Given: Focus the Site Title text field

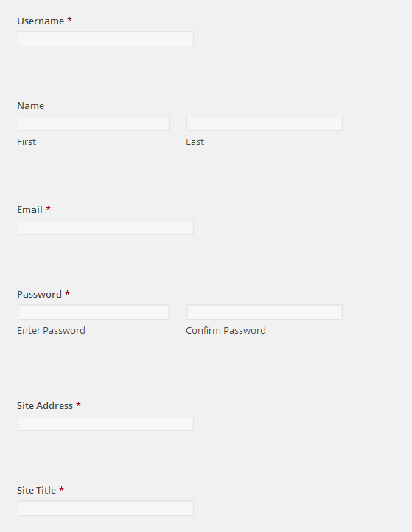Looking at the screenshot, I should pos(105,508).
